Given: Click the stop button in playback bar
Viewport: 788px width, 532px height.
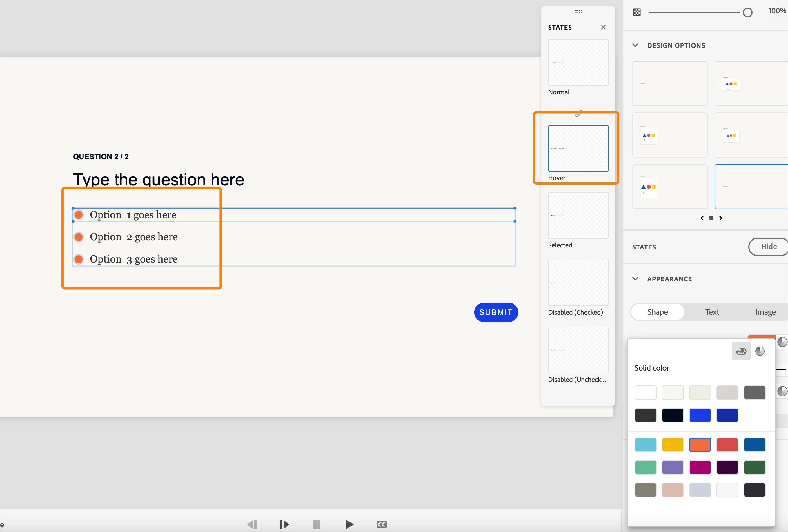Looking at the screenshot, I should point(317,524).
